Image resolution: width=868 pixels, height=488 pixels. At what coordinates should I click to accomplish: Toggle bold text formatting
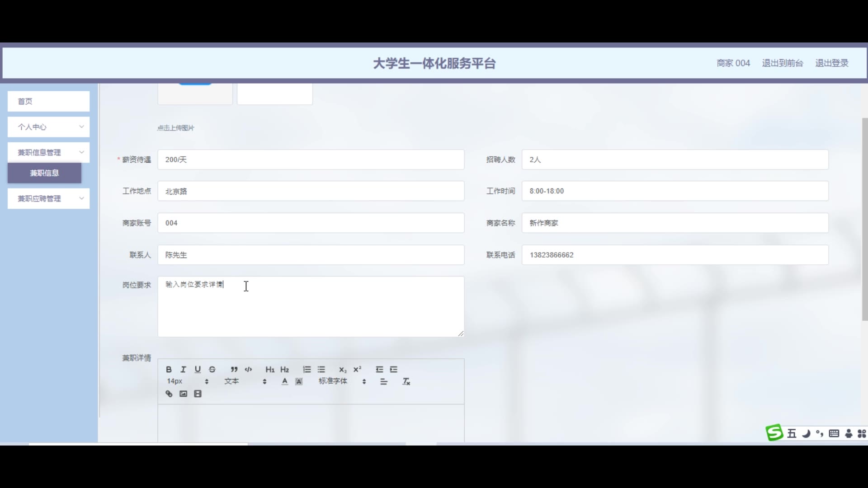click(169, 370)
